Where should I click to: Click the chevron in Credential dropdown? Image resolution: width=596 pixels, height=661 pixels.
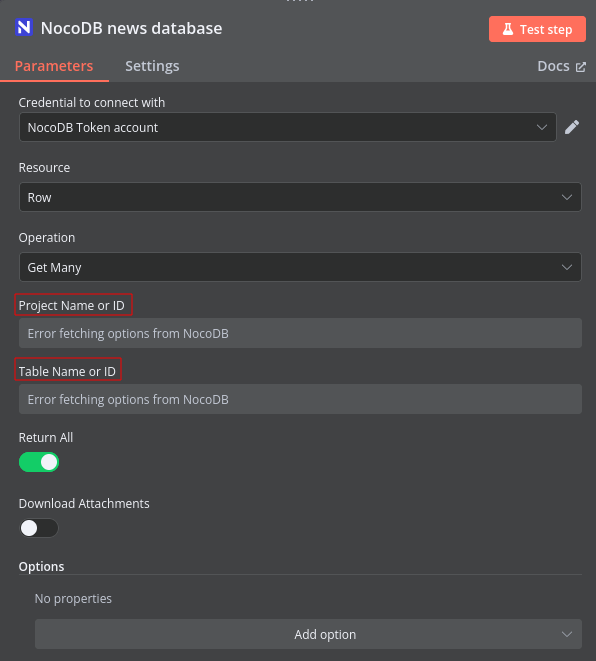point(542,127)
